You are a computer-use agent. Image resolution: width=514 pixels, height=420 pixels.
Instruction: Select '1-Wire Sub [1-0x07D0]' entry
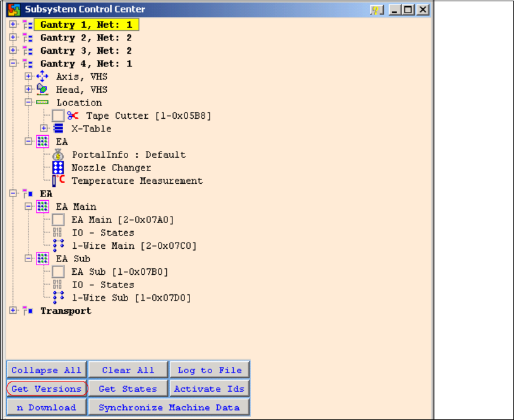point(131,297)
